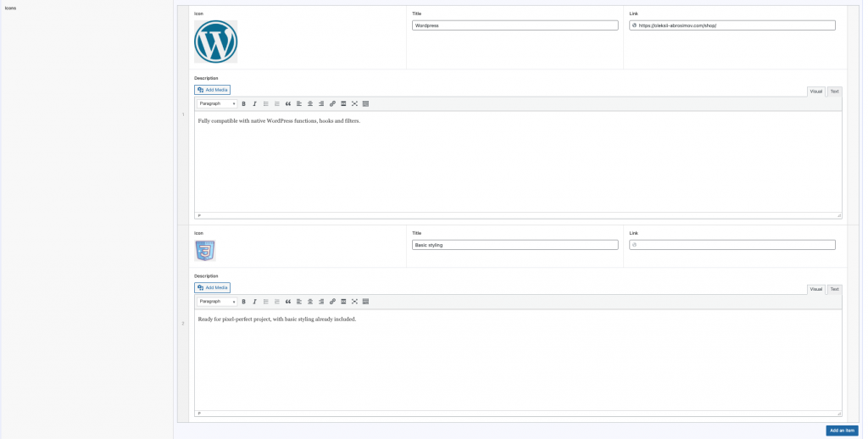This screenshot has height=439, width=868.
Task: Select the WordPress logo icon image
Action: pos(216,42)
